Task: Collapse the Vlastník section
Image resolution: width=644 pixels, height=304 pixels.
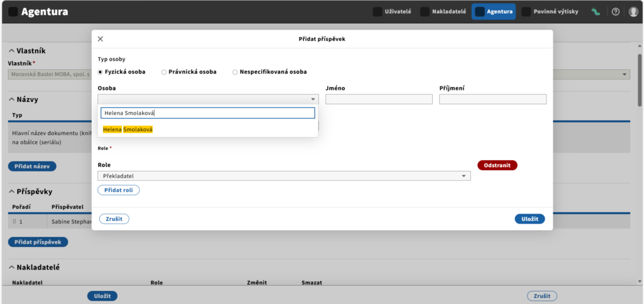Action: click(11, 51)
